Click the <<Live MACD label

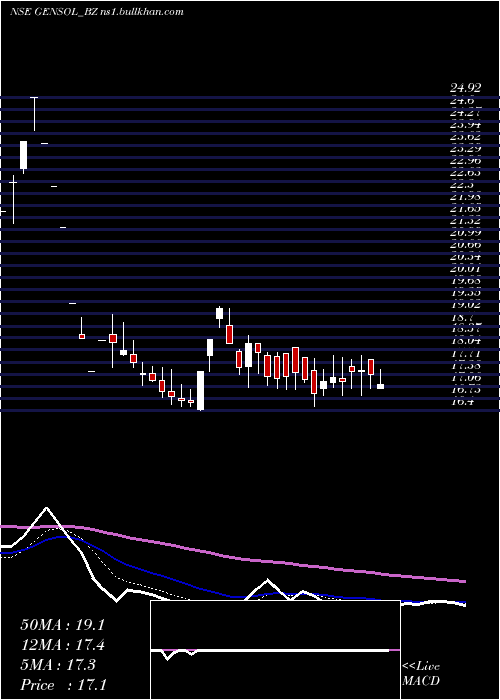coord(421,674)
